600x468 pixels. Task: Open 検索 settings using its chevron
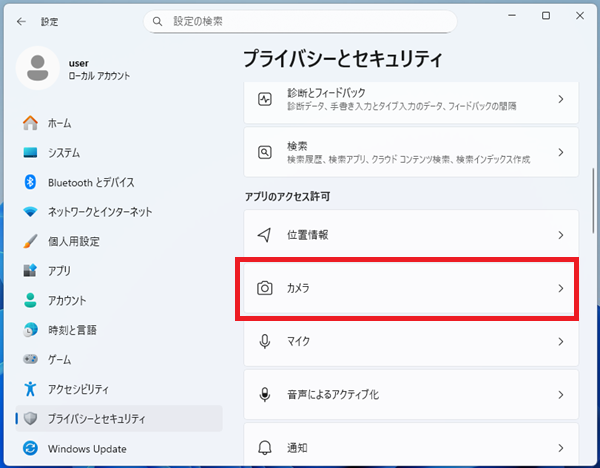point(561,153)
